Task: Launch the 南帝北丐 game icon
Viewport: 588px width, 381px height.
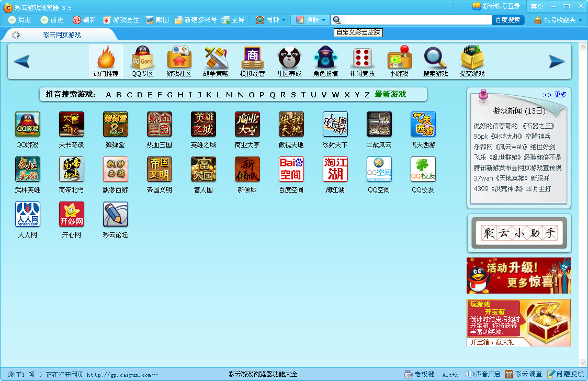Action: click(72, 169)
